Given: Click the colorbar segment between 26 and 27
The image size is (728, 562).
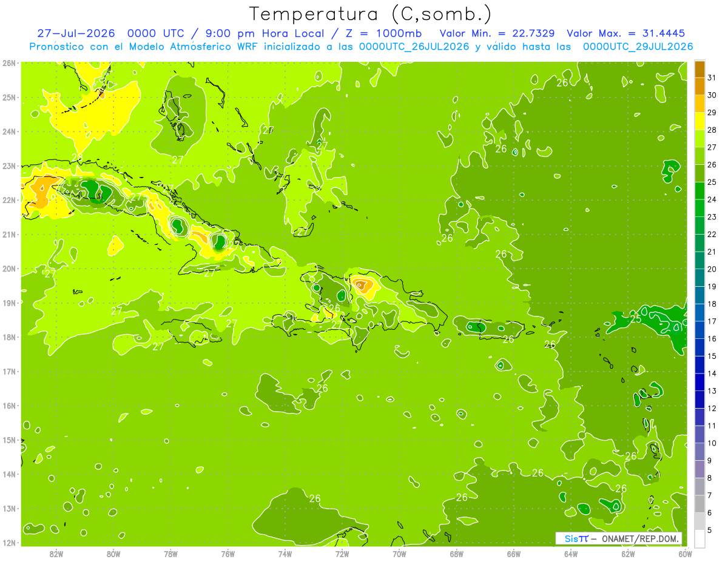Looking at the screenshot, I should [699, 157].
